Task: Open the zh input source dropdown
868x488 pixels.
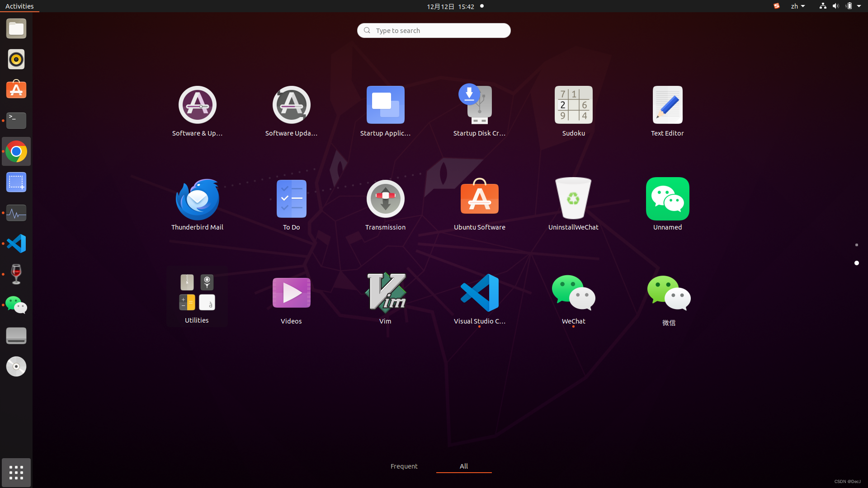Action: coord(798,6)
